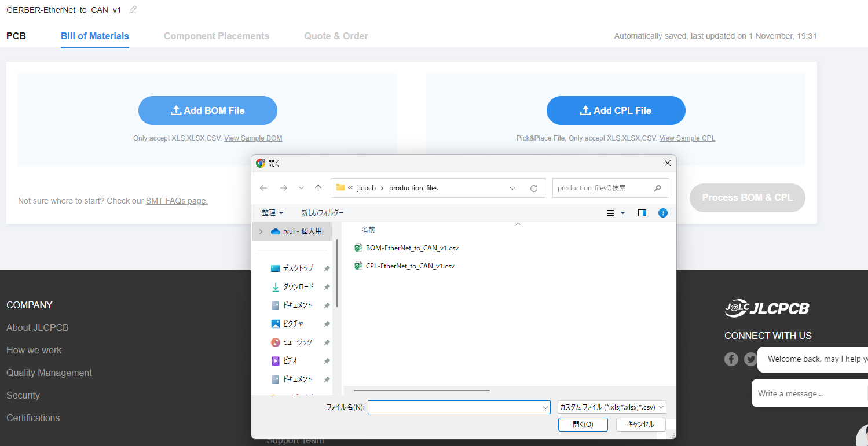868x446 pixels.
Task: Go forward with the dialog's forward arrow
Action: (284, 188)
